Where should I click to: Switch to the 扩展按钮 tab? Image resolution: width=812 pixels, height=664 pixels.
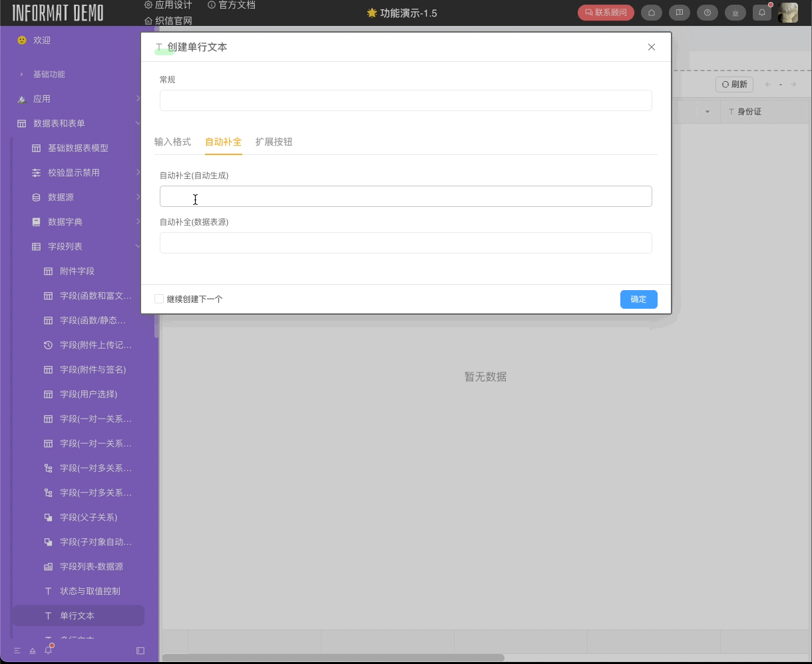(274, 142)
